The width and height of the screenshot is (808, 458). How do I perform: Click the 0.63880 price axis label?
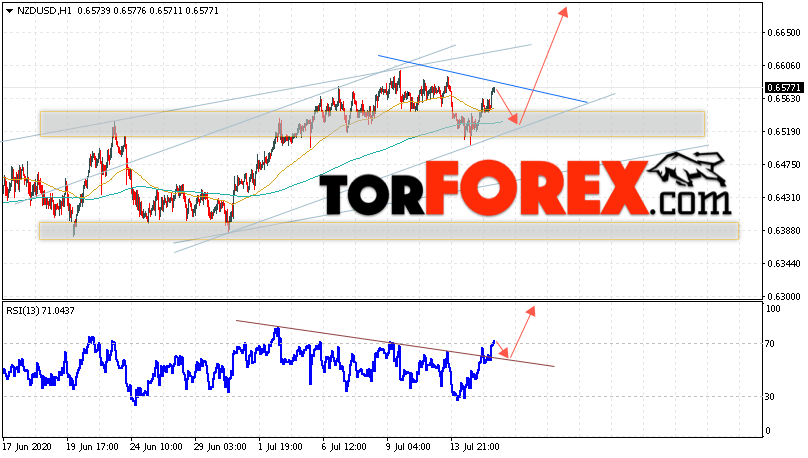coord(784,230)
